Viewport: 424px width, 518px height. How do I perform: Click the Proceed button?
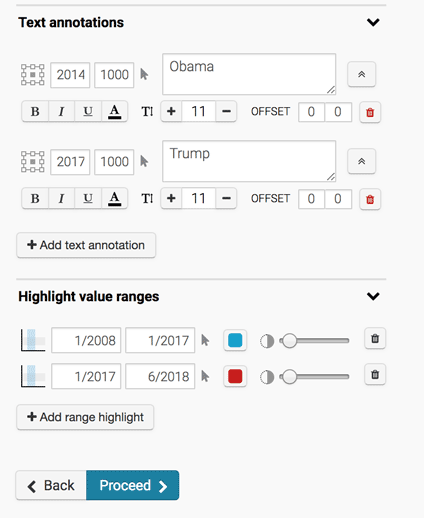point(133,485)
